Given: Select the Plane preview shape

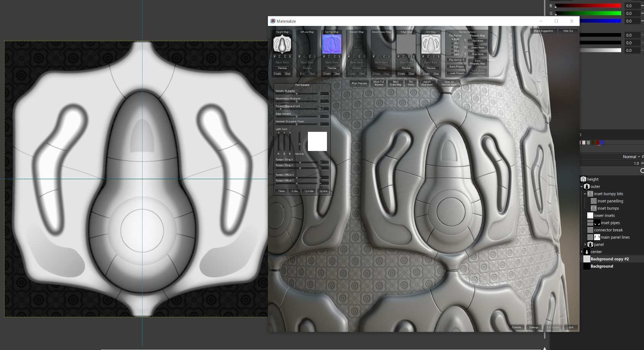Looking at the screenshot, I should (281, 191).
